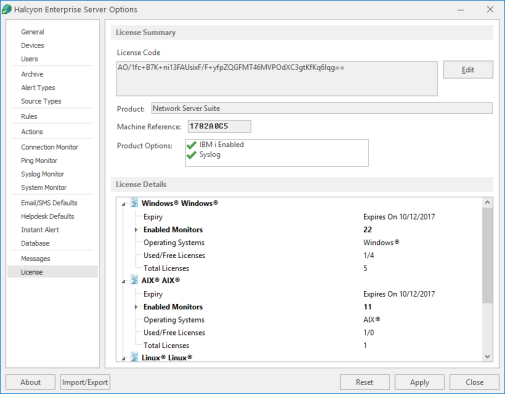Click the Machine Reference field 1782A0C5
The height and width of the screenshot is (394, 505).
click(219, 126)
